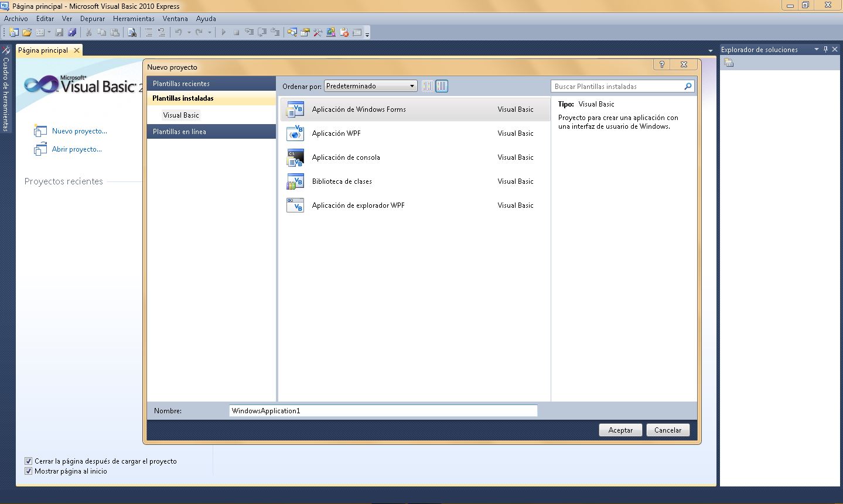Click Undo arrow icon
This screenshot has width=843, height=504.
pyautogui.click(x=179, y=33)
